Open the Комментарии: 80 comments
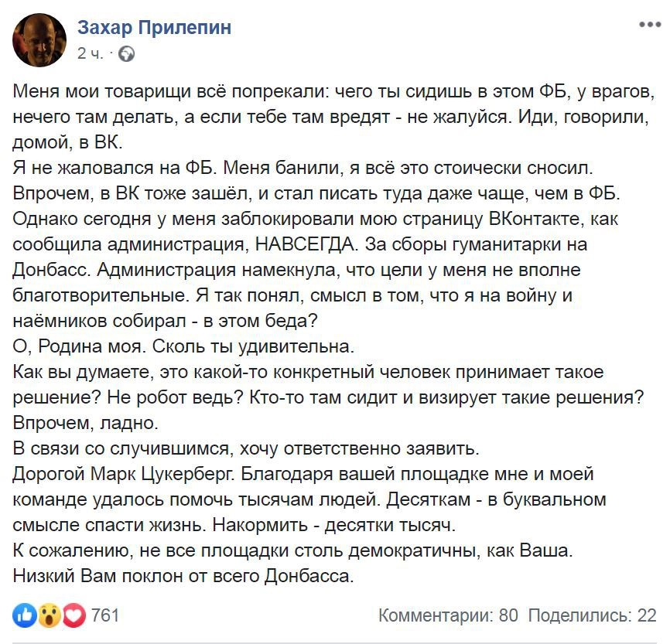Screen dimensions: 670x644 click(448, 615)
